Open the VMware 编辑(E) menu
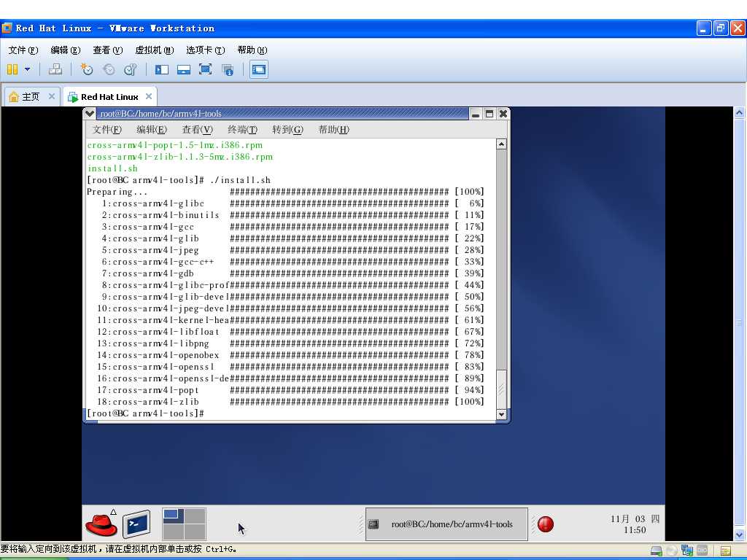Screen dimensions: 747x560 point(65,50)
